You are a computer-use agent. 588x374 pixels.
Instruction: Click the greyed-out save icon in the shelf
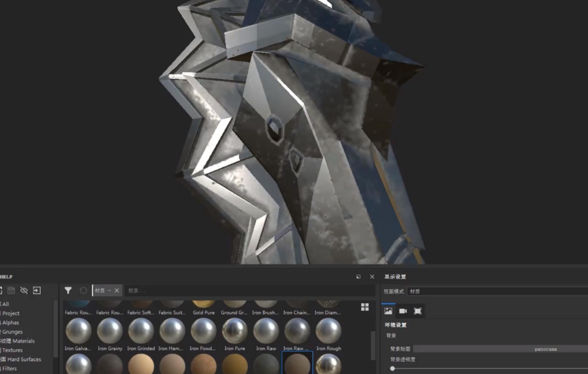(11, 290)
